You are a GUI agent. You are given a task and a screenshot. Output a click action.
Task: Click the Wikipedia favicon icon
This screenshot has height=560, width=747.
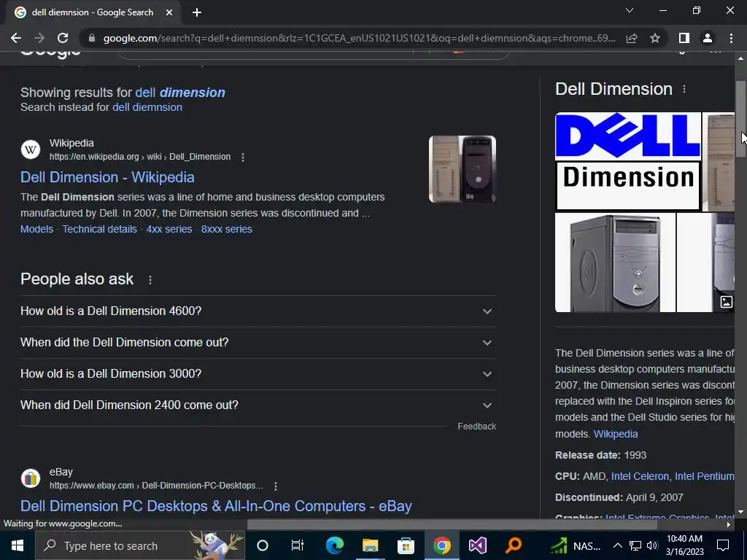click(x=31, y=149)
